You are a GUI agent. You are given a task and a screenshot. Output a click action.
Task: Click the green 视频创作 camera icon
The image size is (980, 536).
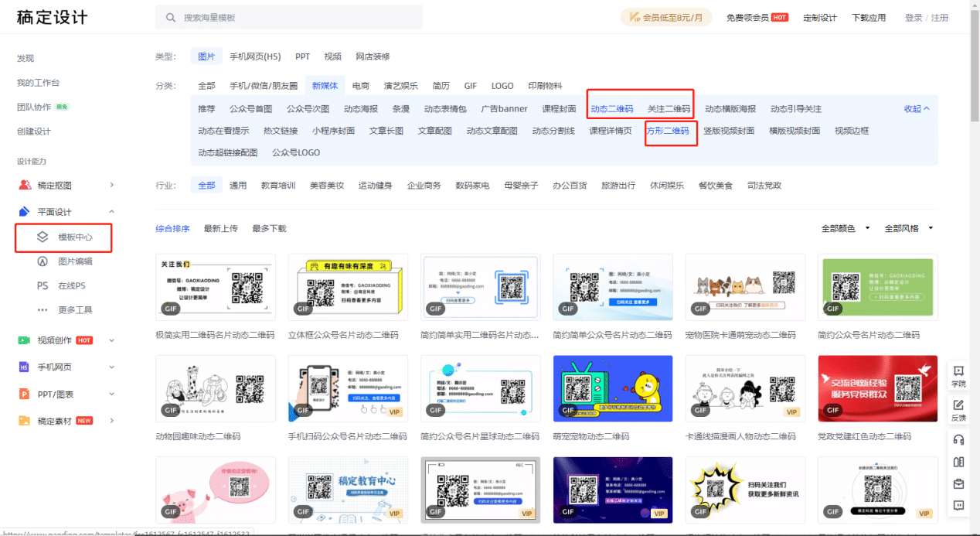tap(24, 340)
